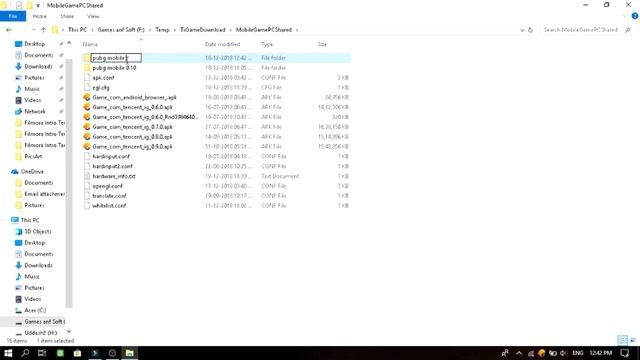The width and height of the screenshot is (640, 360).
Task: Sort by the Date modified column header
Action: (222, 44)
